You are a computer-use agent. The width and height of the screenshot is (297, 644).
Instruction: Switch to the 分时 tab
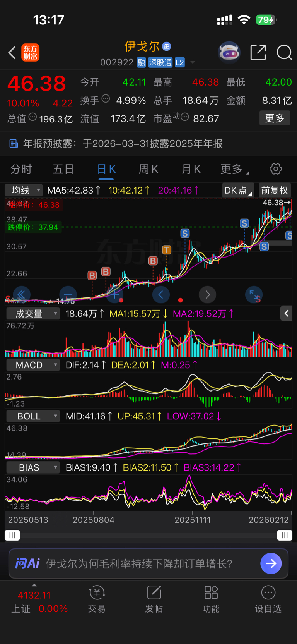pos(21,169)
